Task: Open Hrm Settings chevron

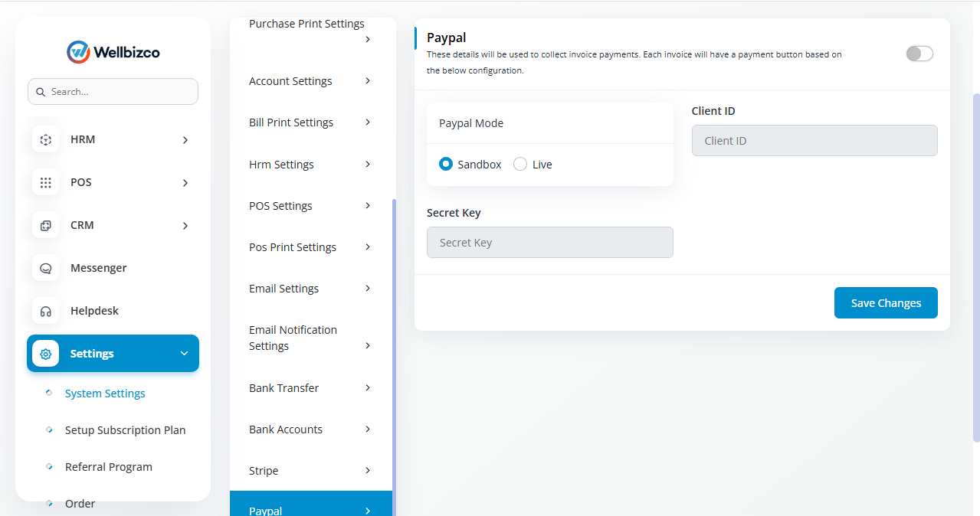Action: (368, 164)
